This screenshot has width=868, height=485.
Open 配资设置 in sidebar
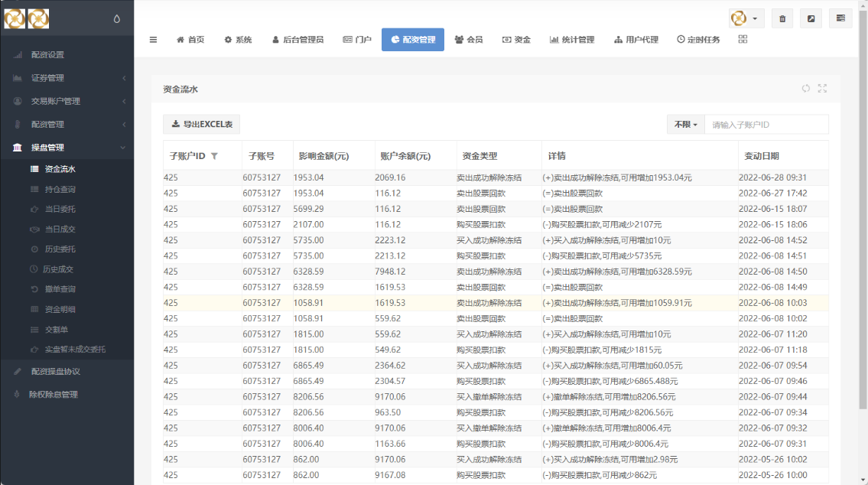tap(67, 55)
